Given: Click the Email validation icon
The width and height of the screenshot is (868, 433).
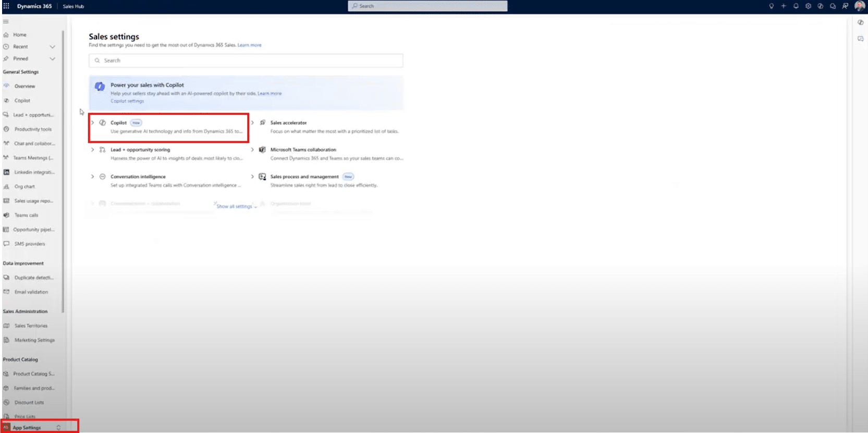Looking at the screenshot, I should click(6, 292).
